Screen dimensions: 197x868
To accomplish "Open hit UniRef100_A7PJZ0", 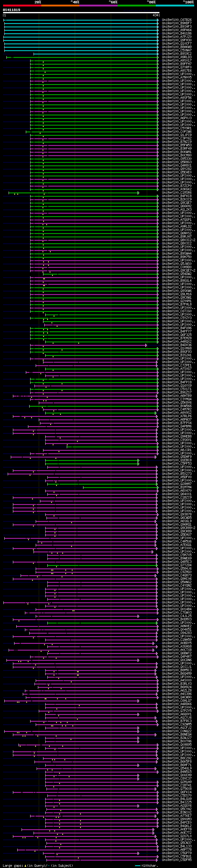I will pyautogui.click(x=177, y=37).
